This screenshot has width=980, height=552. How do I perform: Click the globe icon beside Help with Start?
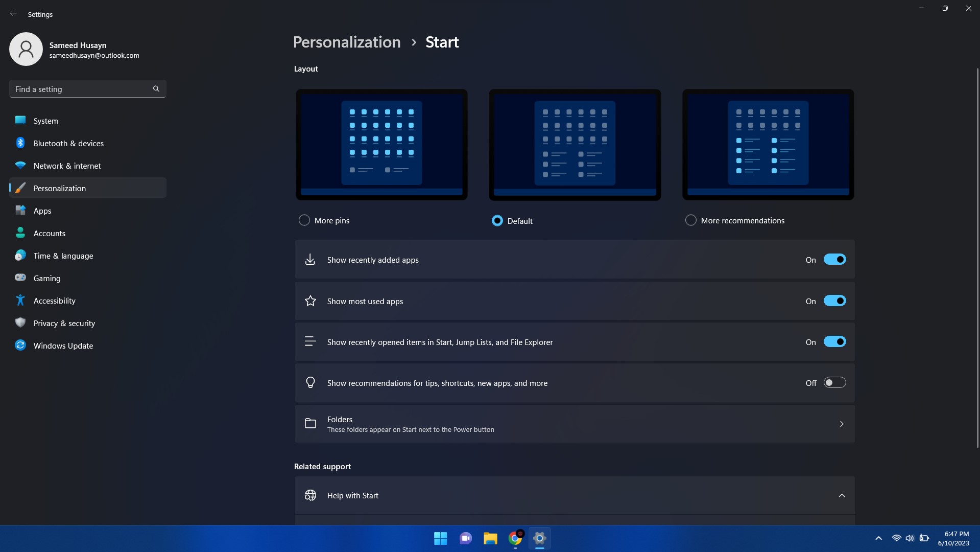coord(310,495)
